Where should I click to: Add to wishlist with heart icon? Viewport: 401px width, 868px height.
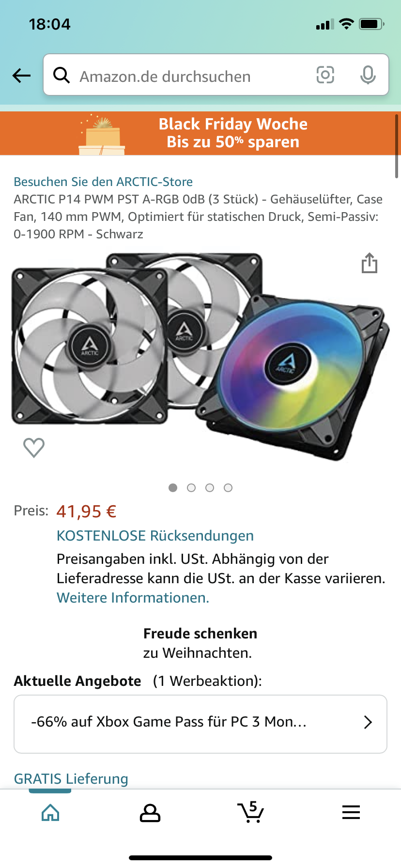tap(34, 448)
